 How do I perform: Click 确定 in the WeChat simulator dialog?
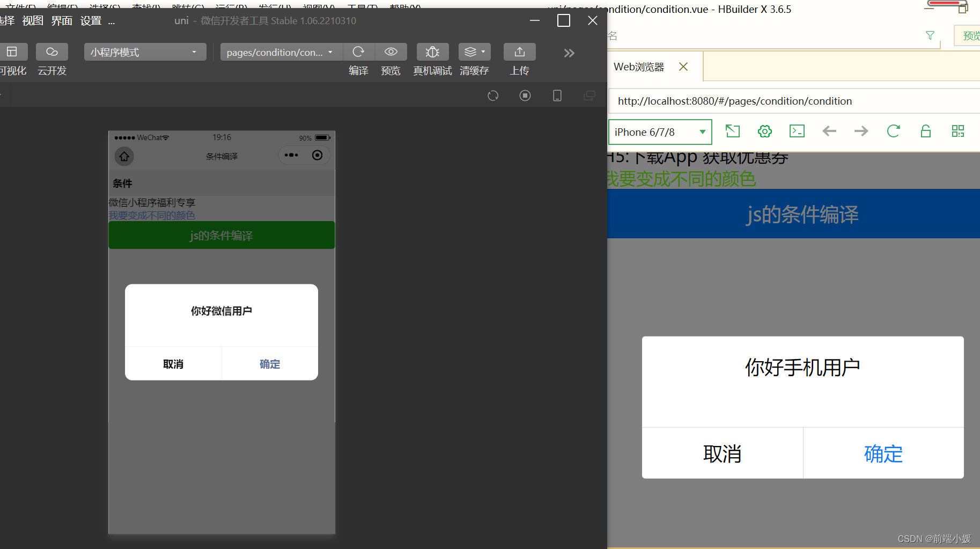click(270, 364)
